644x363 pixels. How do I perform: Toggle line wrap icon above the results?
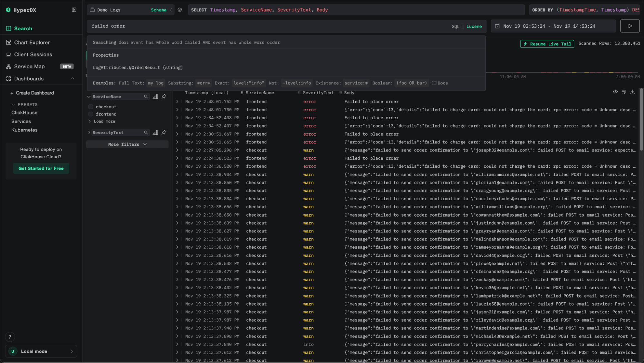[624, 92]
